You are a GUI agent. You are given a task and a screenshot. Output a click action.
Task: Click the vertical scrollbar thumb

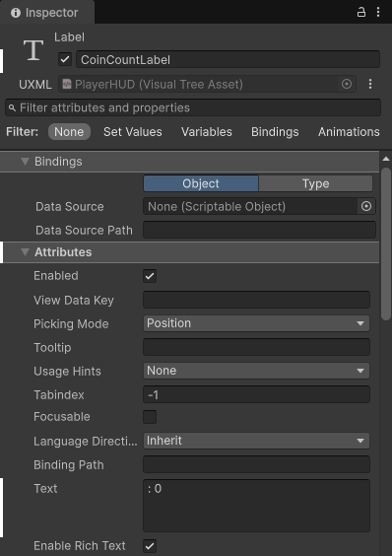point(386,243)
